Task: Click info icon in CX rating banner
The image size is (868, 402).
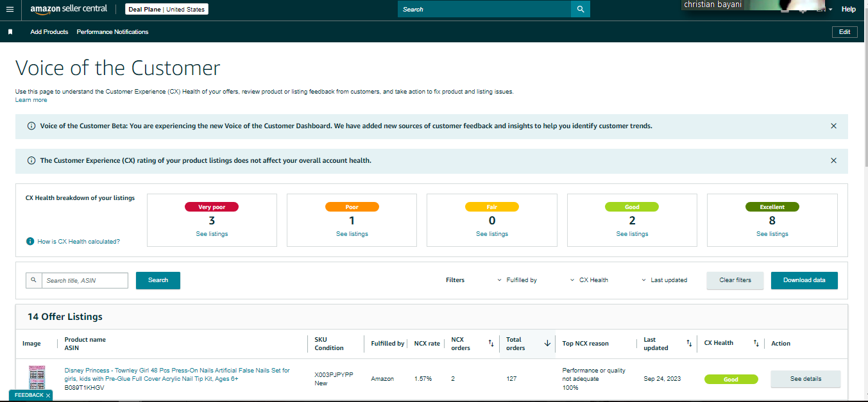Action: pyautogui.click(x=31, y=160)
